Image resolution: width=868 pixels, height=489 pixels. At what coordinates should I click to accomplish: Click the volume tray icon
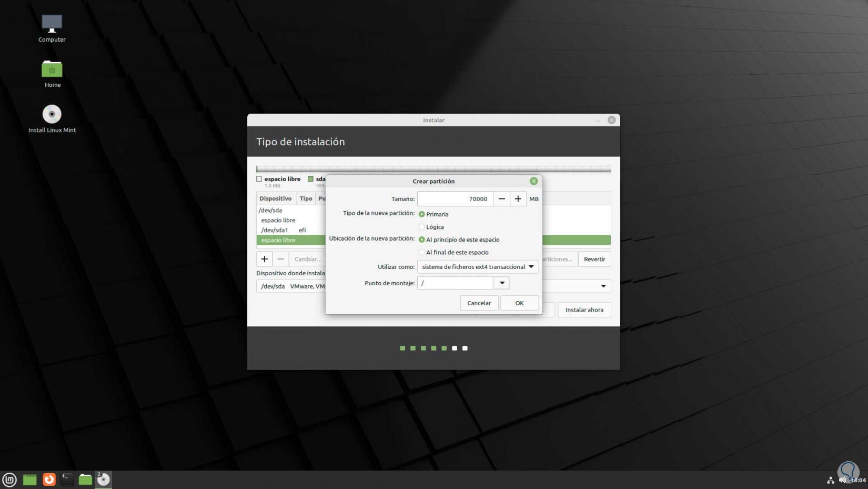tap(842, 480)
